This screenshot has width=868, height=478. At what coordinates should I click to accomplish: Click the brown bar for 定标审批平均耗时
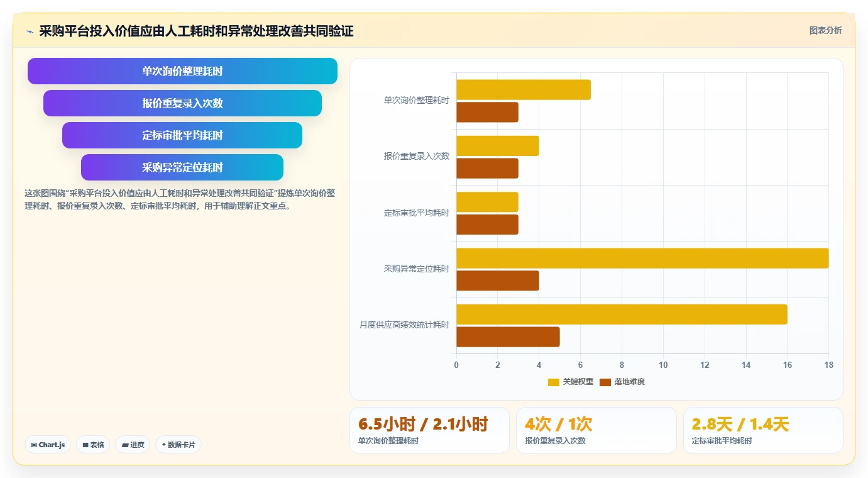point(487,225)
